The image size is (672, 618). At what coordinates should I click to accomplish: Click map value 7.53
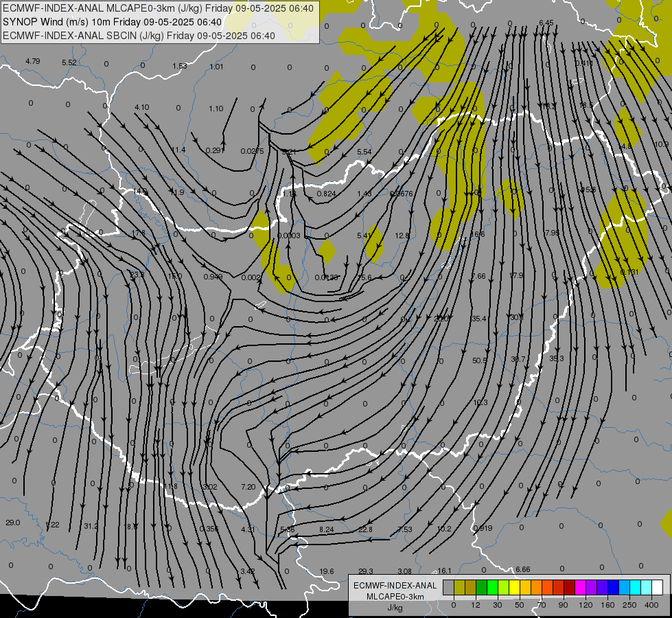404,529
